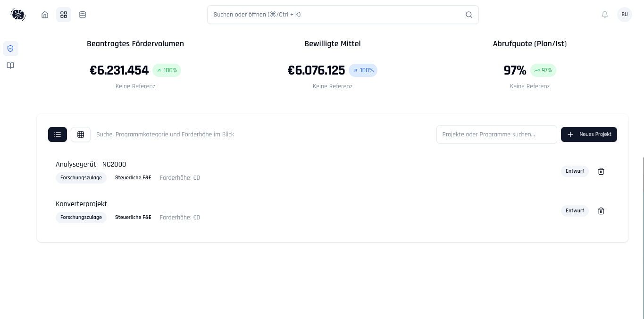This screenshot has height=319, width=644.
Task: Select the dashboard grid icon in the header
Action: tap(64, 15)
